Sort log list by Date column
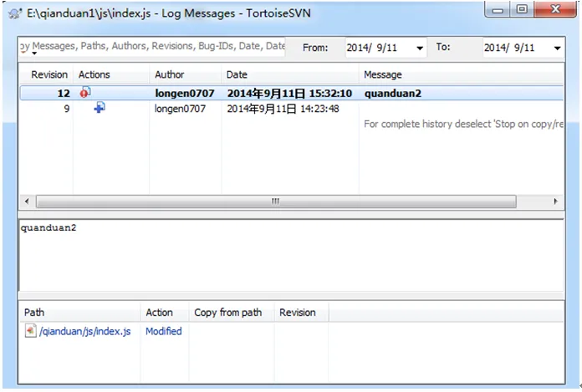582x392 pixels. pos(290,74)
